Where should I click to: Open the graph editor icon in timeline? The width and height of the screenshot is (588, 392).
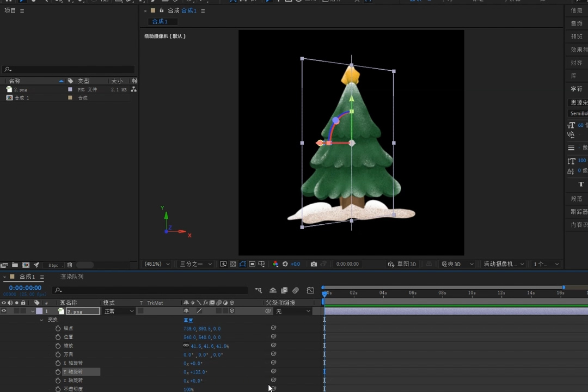(310, 291)
